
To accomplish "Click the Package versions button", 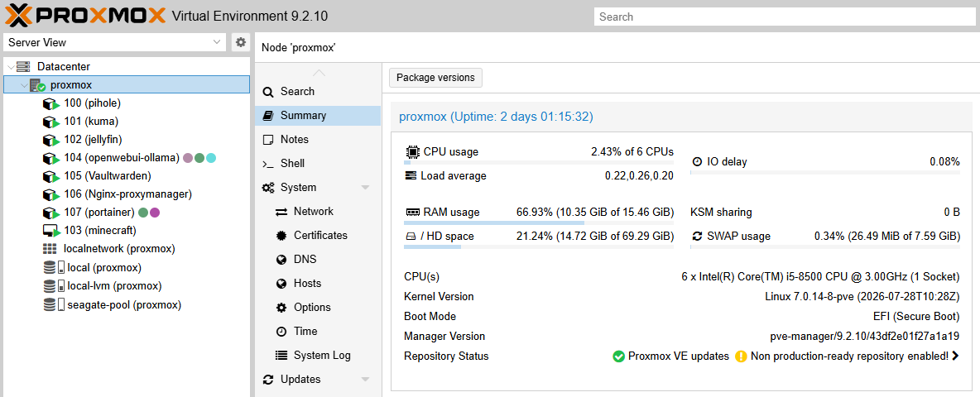I will (435, 78).
